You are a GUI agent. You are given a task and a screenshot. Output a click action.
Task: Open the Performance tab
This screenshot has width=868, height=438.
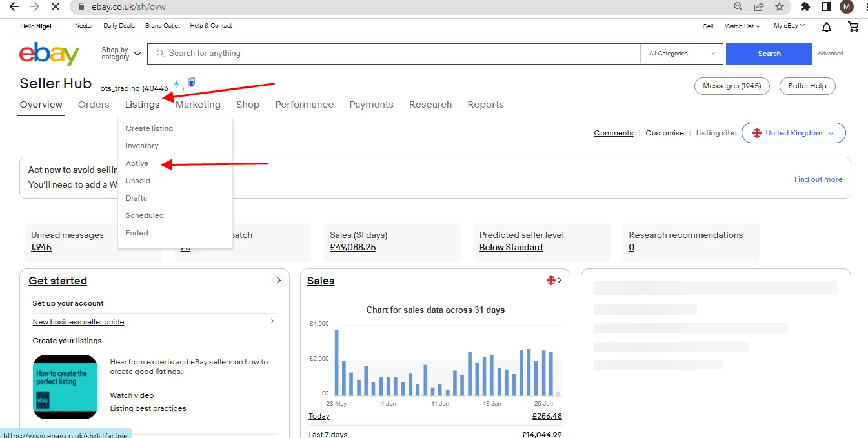coord(305,105)
